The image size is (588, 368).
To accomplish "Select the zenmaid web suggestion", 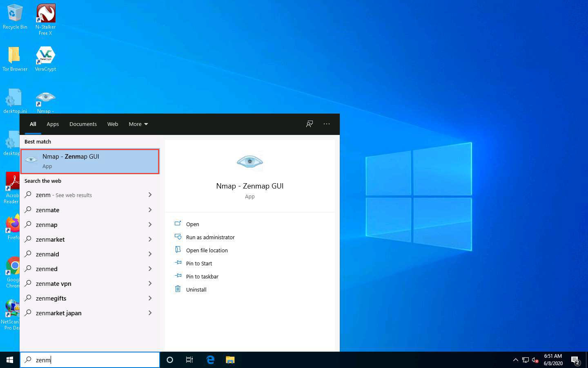I will click(90, 254).
